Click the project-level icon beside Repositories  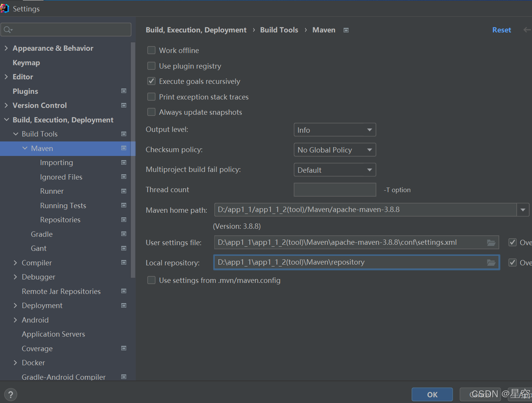tap(124, 220)
